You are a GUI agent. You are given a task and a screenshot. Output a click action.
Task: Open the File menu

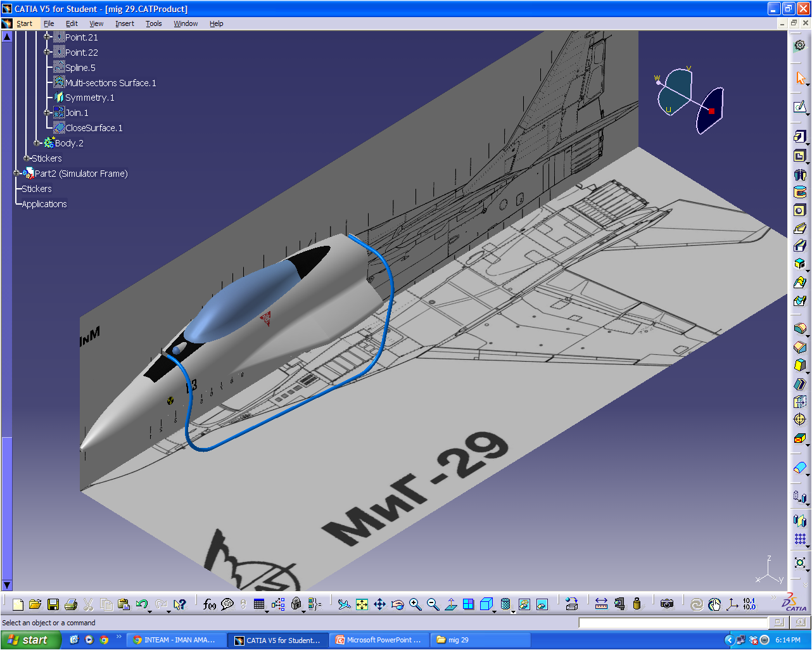[49, 23]
